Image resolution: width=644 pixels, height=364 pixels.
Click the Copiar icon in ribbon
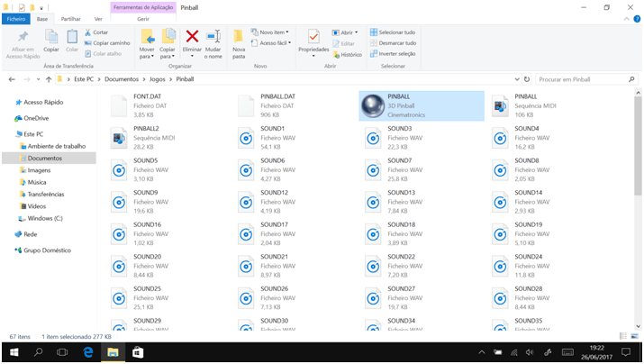click(x=51, y=37)
